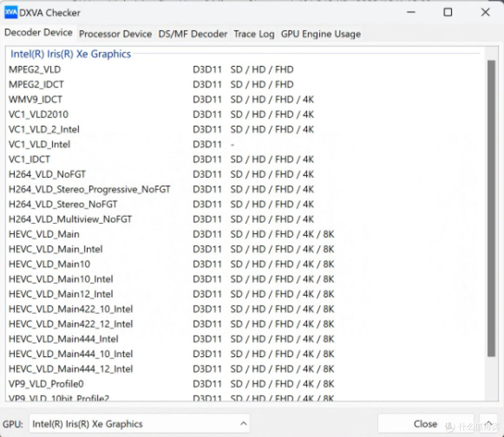Select the Intel(R) Iris(R) Xe Graphics group header
Viewport: 504px width, 437px height.
pos(71,54)
